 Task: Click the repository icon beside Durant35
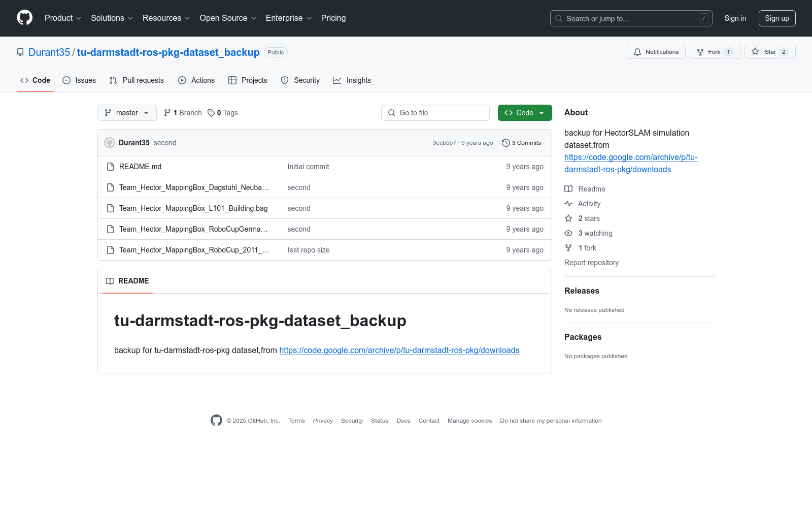pos(20,52)
